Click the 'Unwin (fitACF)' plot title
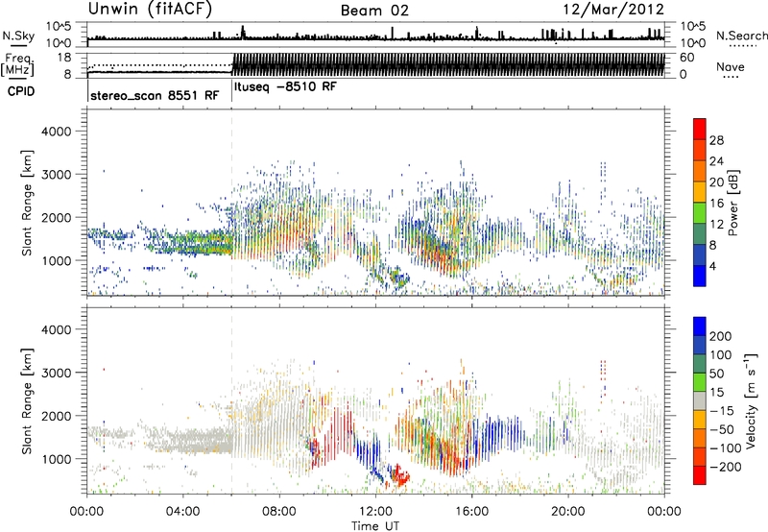 (150, 9)
